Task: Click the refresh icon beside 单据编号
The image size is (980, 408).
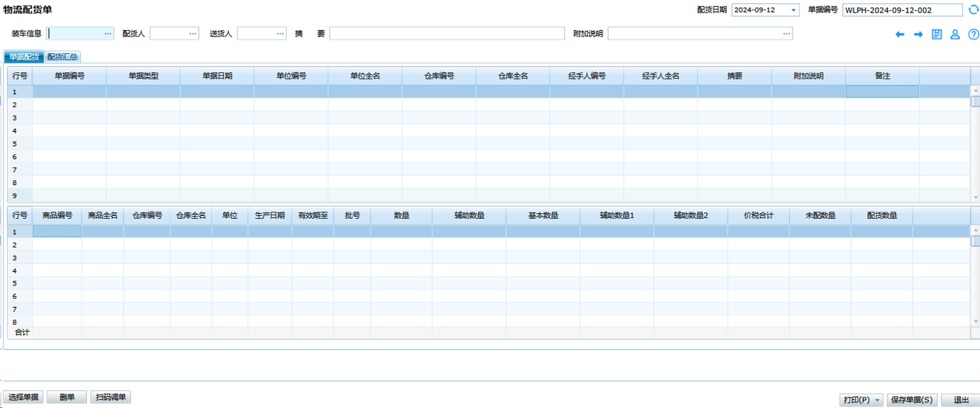Action: pyautogui.click(x=972, y=10)
